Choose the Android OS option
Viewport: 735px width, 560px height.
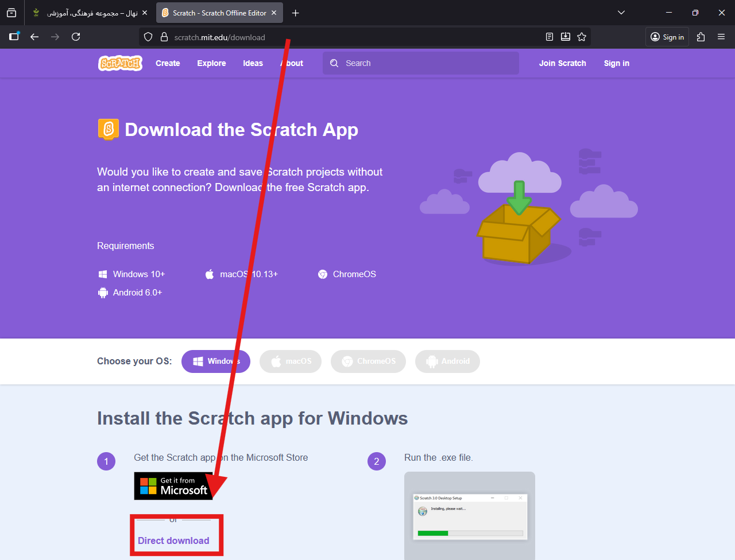coord(447,361)
